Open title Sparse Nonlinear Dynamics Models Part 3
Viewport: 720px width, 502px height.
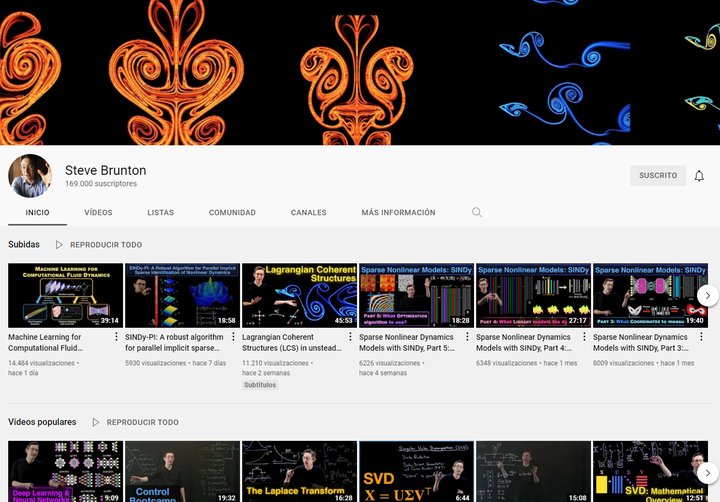(641, 342)
